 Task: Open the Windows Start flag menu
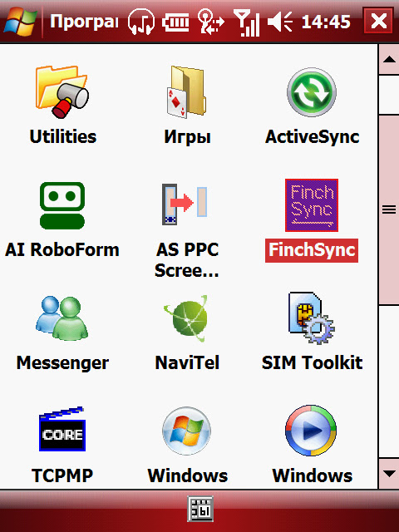pos(20,22)
